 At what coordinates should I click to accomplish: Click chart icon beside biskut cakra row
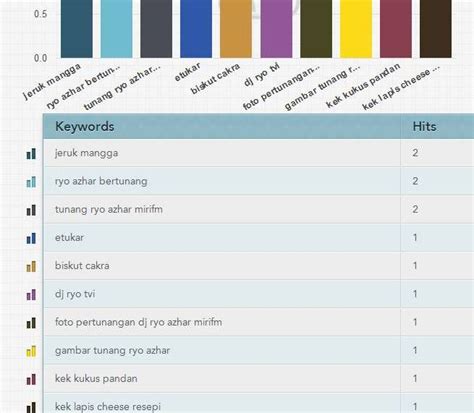coord(31,267)
